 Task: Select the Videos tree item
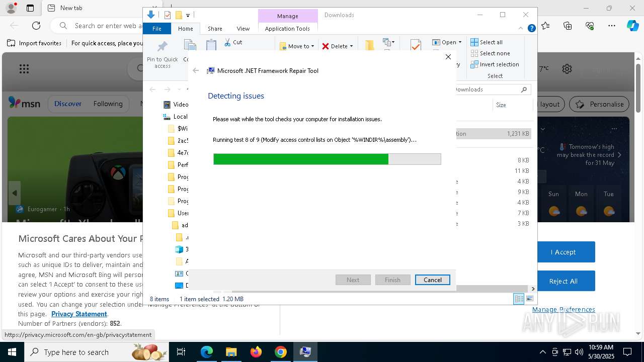pyautogui.click(x=176, y=105)
